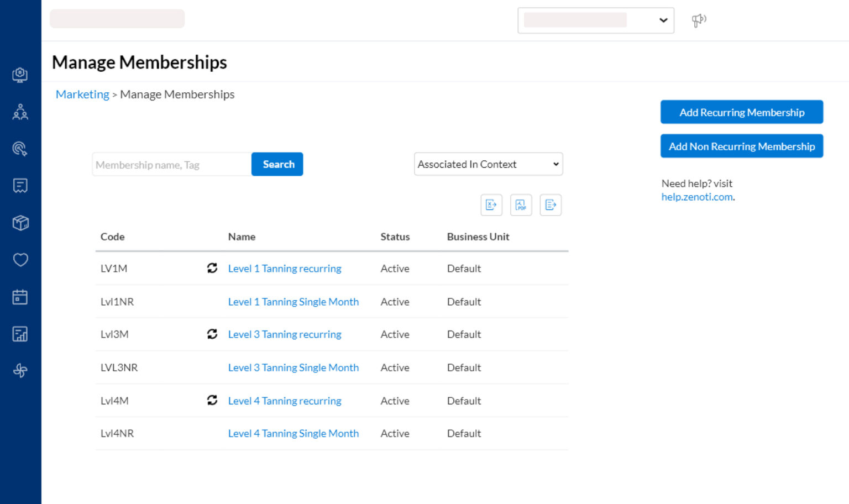Screen dimensions: 849x504
Task: Open the Appointments calendar icon in sidebar
Action: 20,297
